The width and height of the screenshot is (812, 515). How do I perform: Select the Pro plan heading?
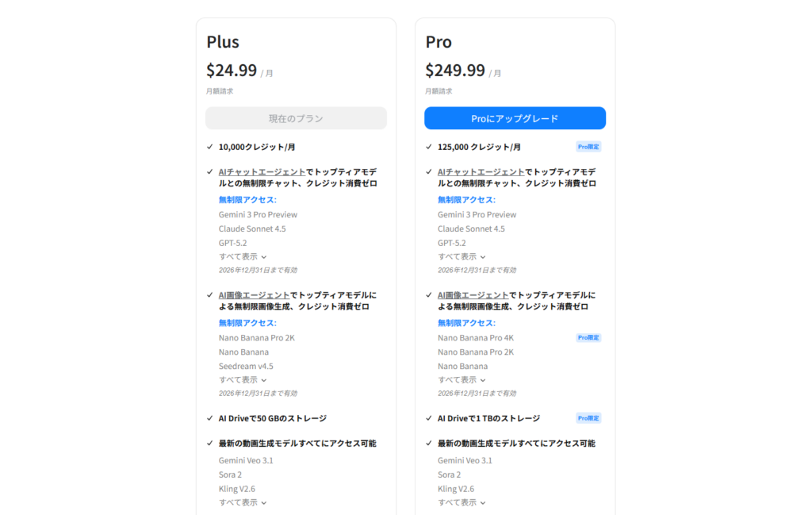[x=438, y=41]
